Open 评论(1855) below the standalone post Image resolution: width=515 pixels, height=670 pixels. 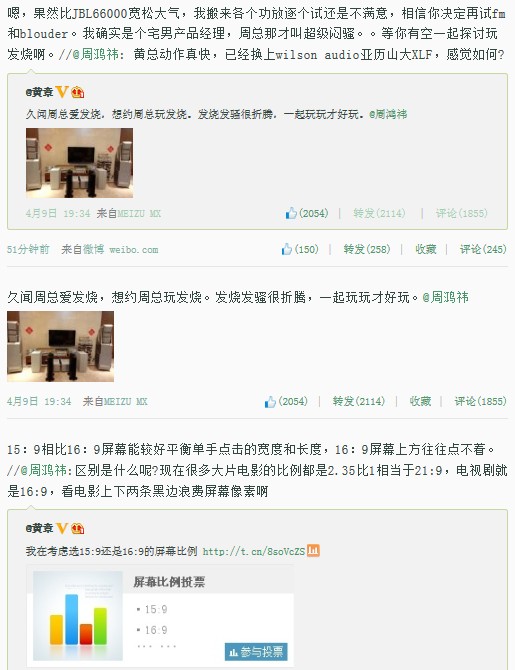coord(480,401)
